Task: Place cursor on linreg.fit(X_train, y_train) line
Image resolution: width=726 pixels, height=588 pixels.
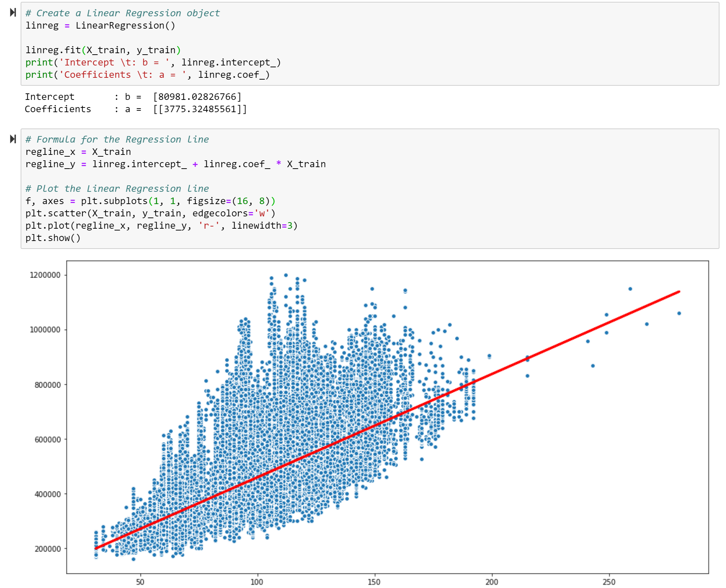Action: 103,50
